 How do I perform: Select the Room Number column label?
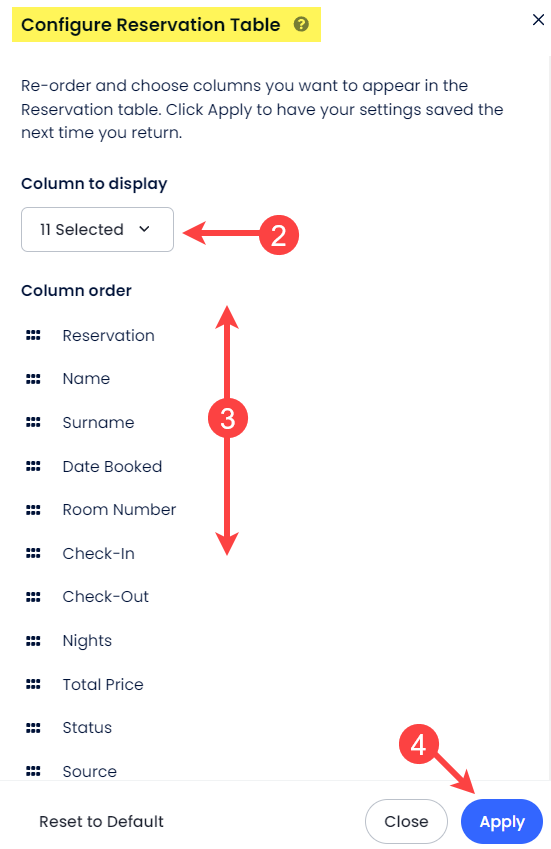pyautogui.click(x=119, y=510)
